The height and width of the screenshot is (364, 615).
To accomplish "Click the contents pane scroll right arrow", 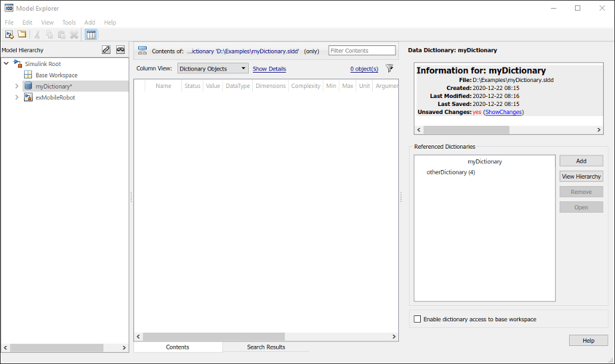I will [x=394, y=337].
